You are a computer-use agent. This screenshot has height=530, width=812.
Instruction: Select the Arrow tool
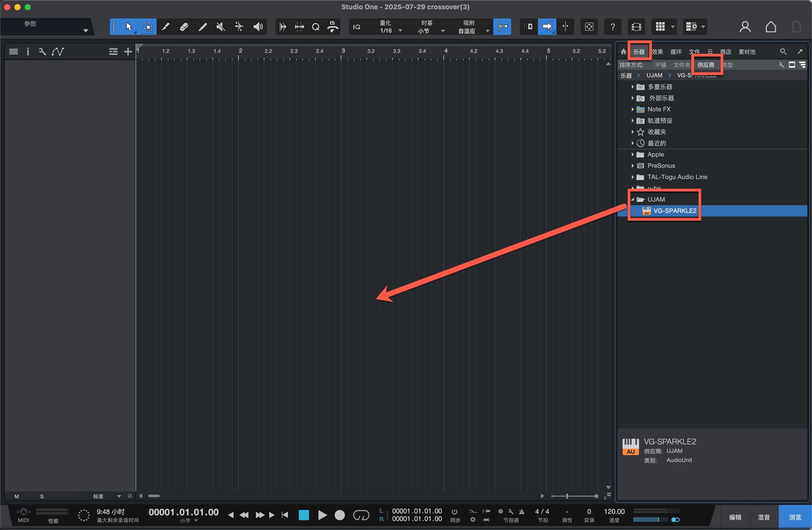coord(129,27)
